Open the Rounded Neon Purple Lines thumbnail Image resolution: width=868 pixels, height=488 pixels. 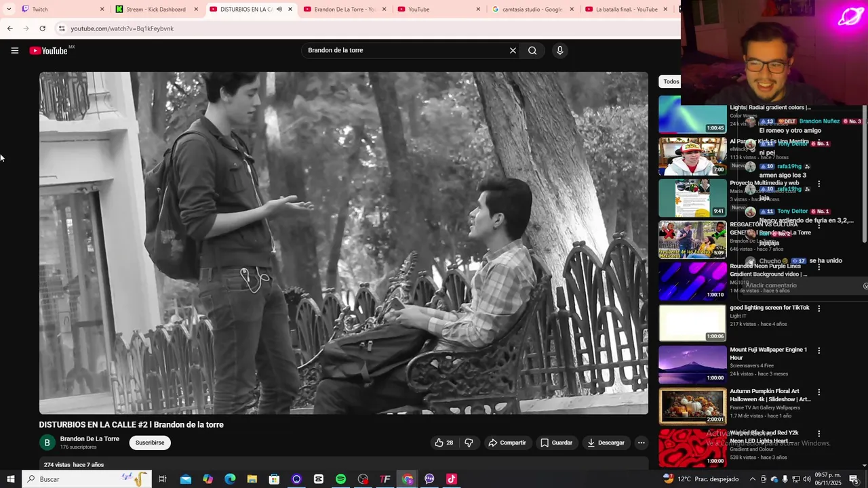pos(692,281)
